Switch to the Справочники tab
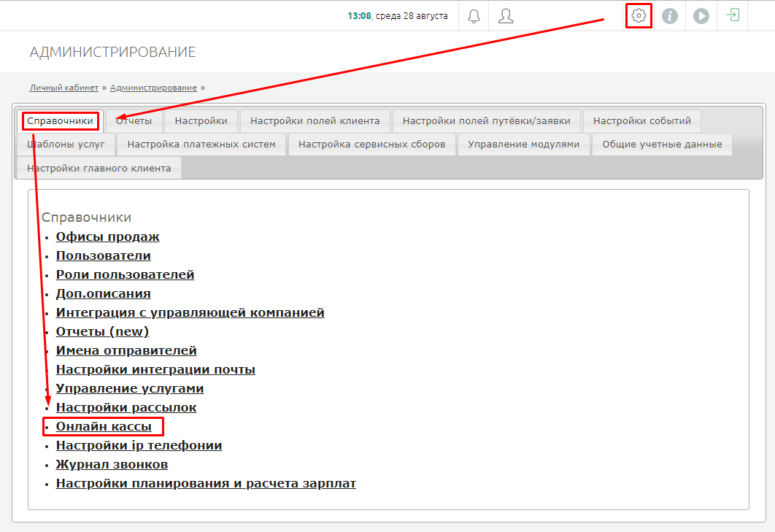 pyautogui.click(x=61, y=120)
